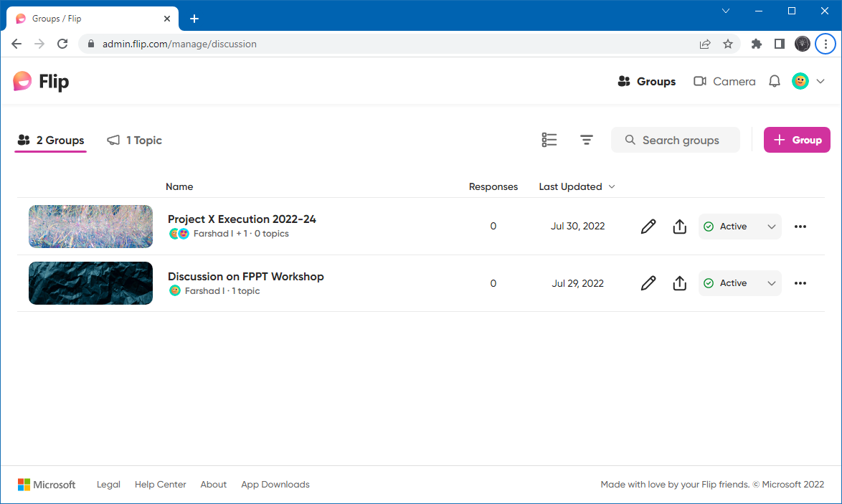This screenshot has width=842, height=504.
Task: Open more options for Project X Execution
Action: pyautogui.click(x=800, y=227)
